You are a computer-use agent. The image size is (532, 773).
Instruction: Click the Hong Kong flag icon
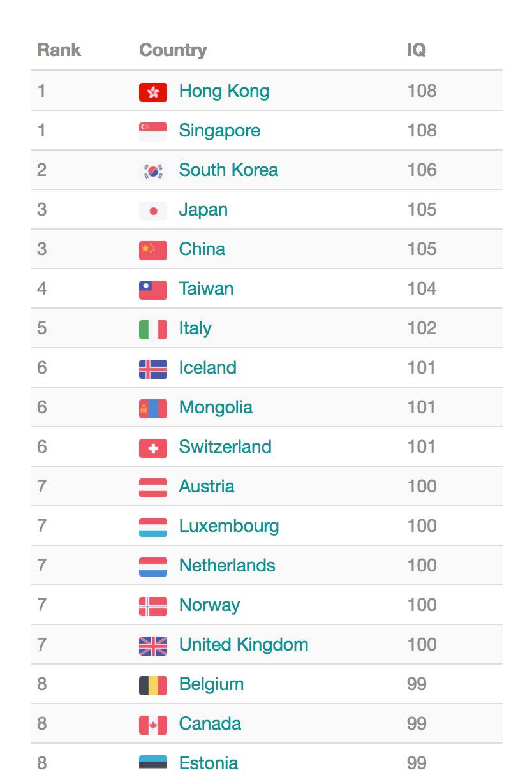153,92
